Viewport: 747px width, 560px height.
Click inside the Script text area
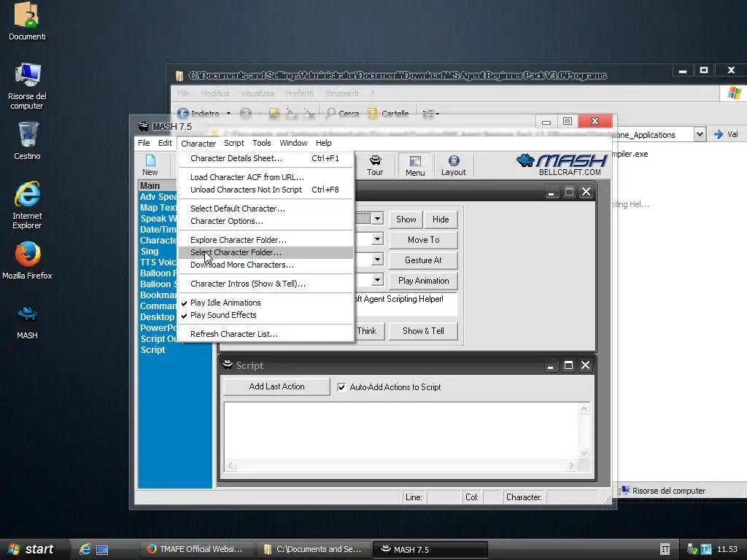point(401,432)
